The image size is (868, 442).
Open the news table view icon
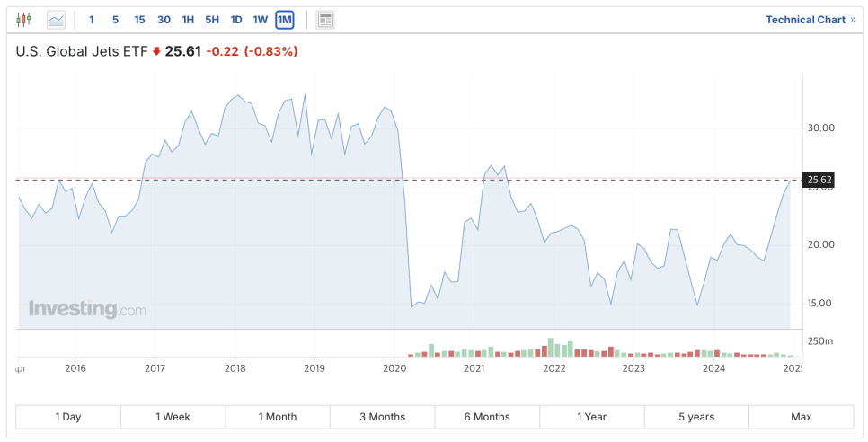tap(325, 20)
